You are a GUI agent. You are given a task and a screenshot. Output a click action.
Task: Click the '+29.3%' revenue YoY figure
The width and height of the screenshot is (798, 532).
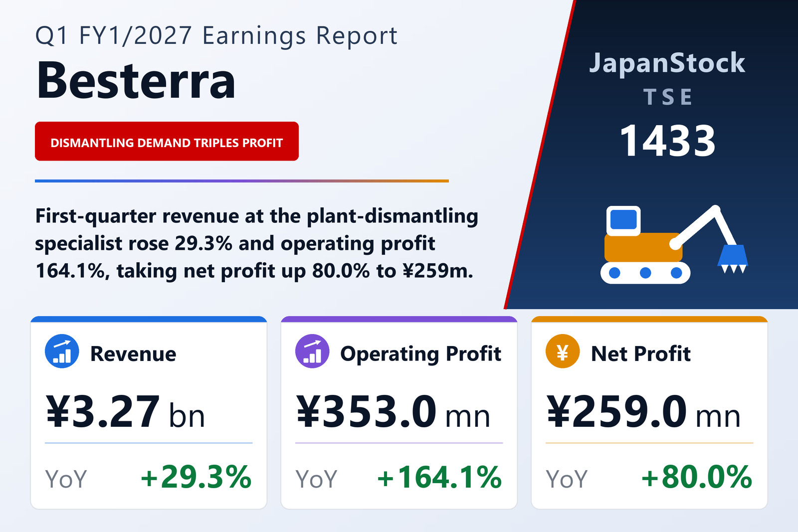(x=196, y=477)
